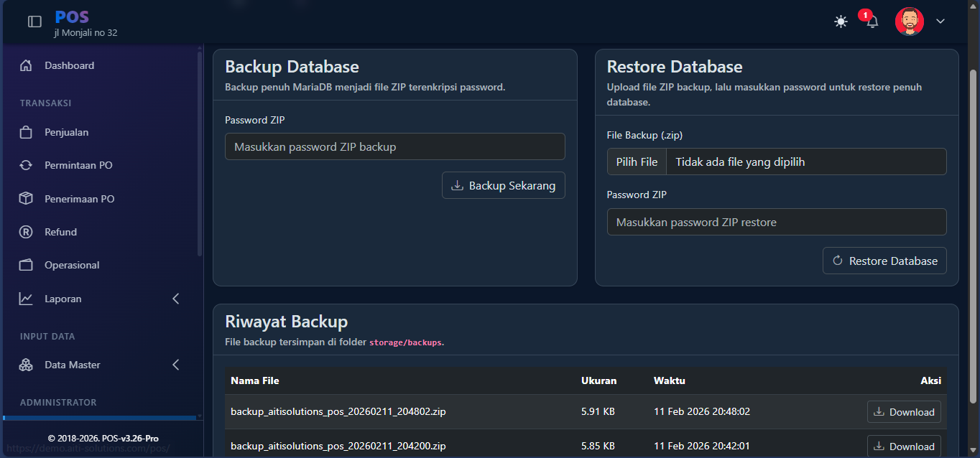980x458 pixels.
Task: Expand the user profile chevron
Action: tap(940, 22)
